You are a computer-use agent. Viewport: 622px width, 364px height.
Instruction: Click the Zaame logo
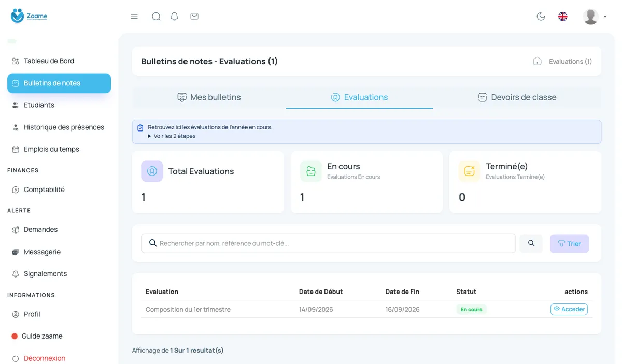point(29,16)
